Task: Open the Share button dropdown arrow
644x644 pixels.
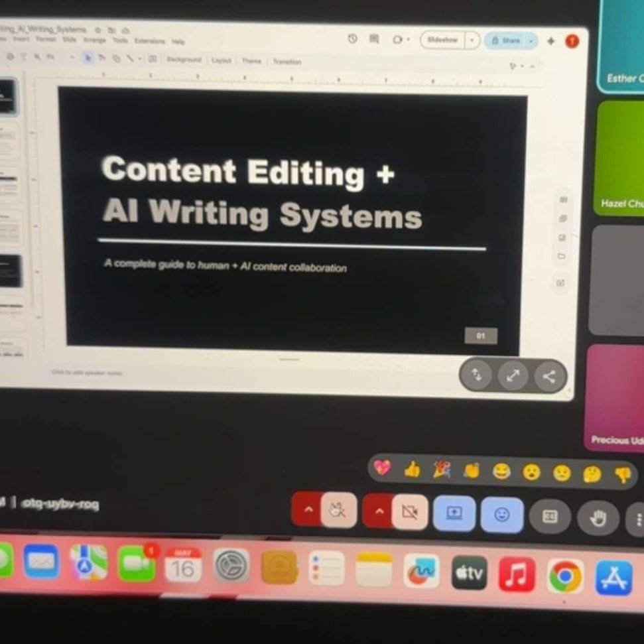Action: pyautogui.click(x=531, y=41)
